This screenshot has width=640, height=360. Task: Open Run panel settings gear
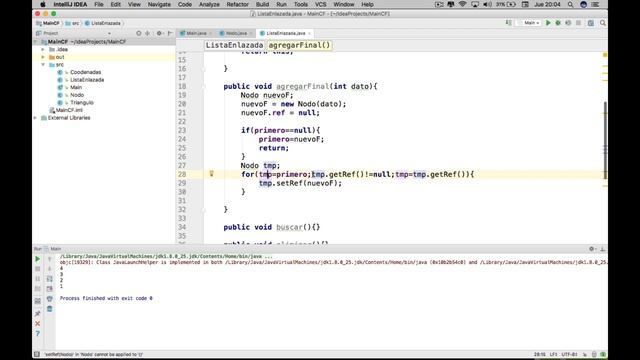(x=592, y=249)
